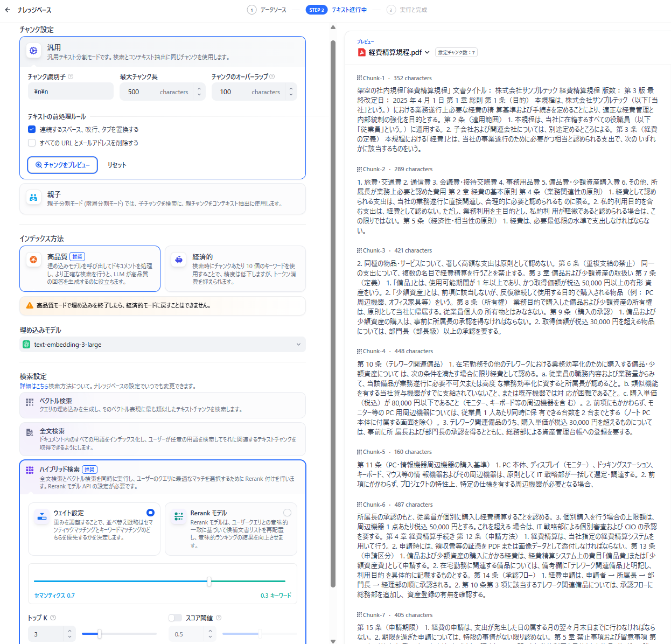671x644 pixels.
Task: Click the back arrow next to ナレッジベース
Action: 8,10
